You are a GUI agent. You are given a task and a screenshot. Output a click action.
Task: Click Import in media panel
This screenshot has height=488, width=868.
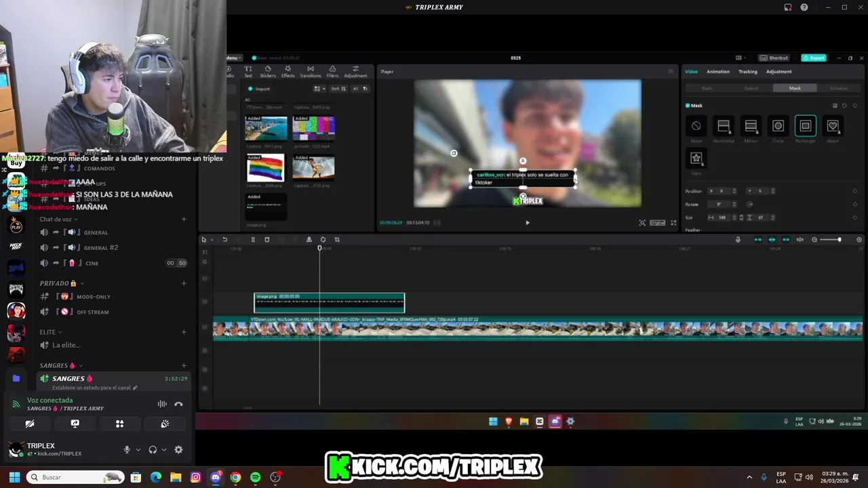259,89
